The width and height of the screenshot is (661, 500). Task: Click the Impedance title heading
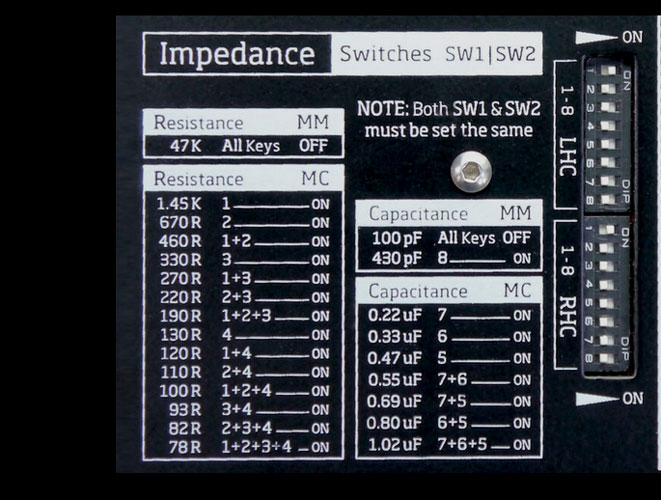coord(237,54)
